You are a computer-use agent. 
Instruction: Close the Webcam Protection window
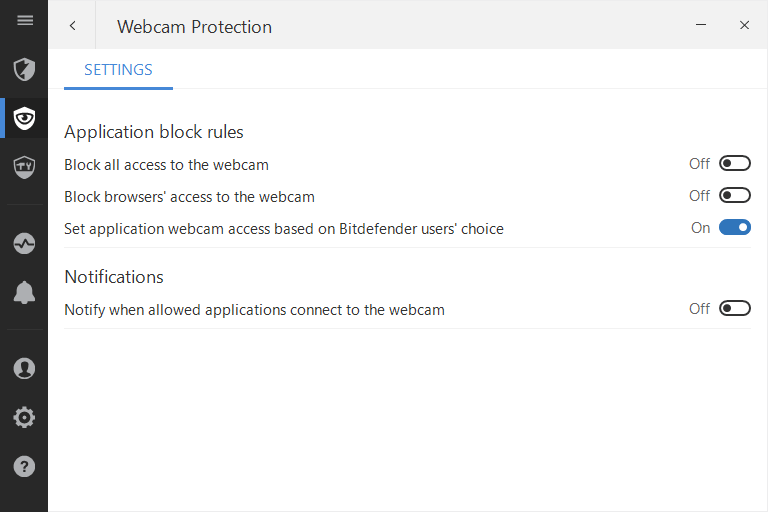[x=744, y=26]
